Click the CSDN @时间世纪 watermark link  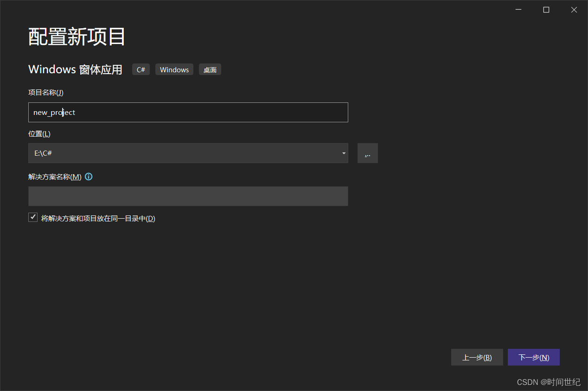click(549, 382)
